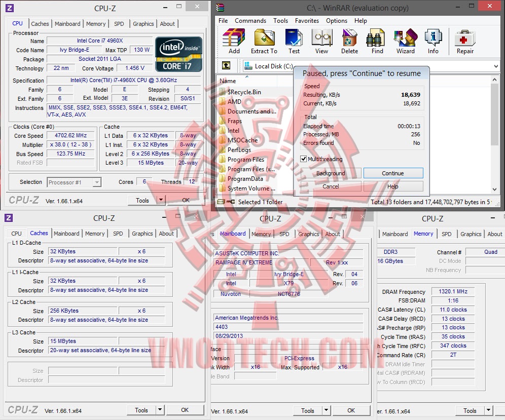Open the WinRAR Help menu
The width and height of the screenshot is (505, 420).
click(x=360, y=21)
